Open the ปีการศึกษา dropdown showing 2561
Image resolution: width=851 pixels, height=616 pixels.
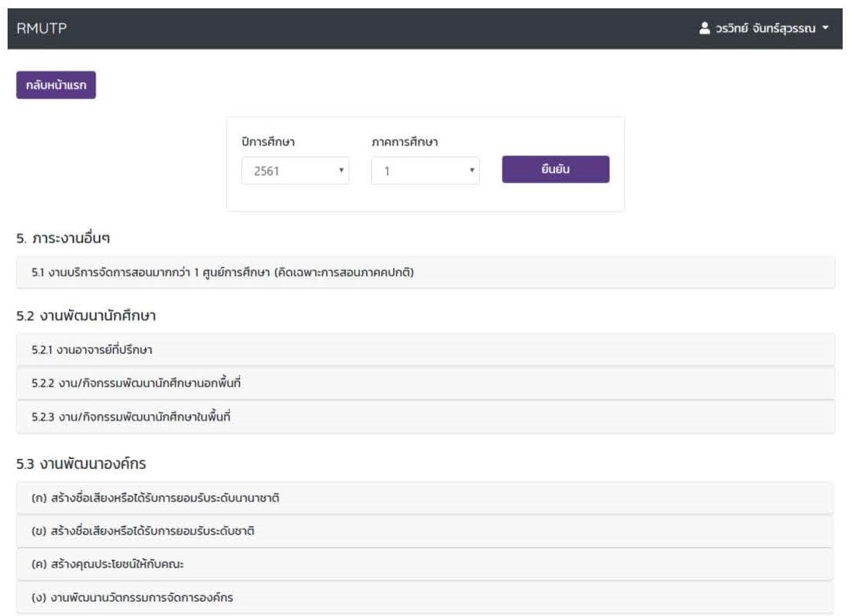coord(295,171)
